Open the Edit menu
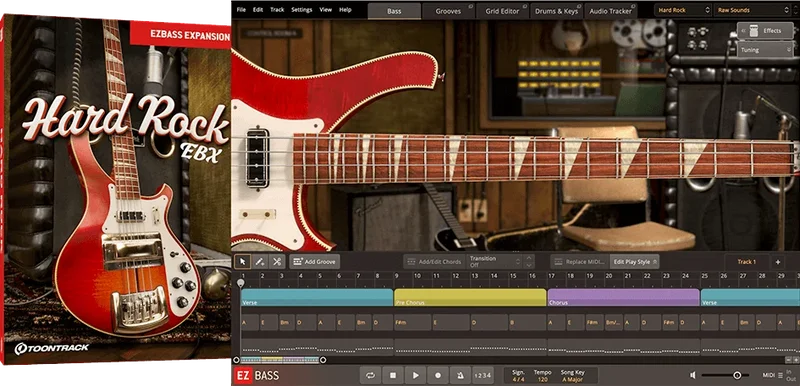This screenshot has width=800, height=386. [258, 10]
